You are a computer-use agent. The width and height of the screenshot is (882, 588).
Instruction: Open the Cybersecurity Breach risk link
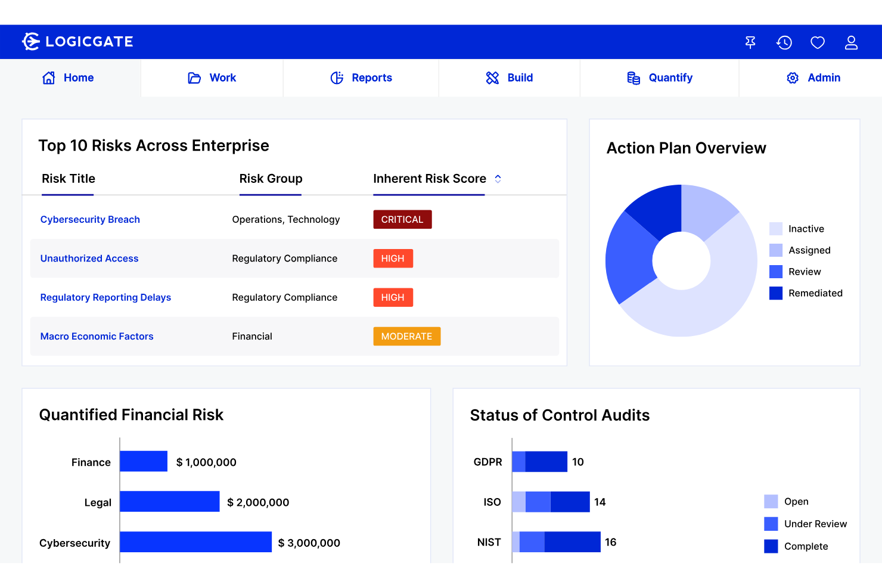[90, 219]
